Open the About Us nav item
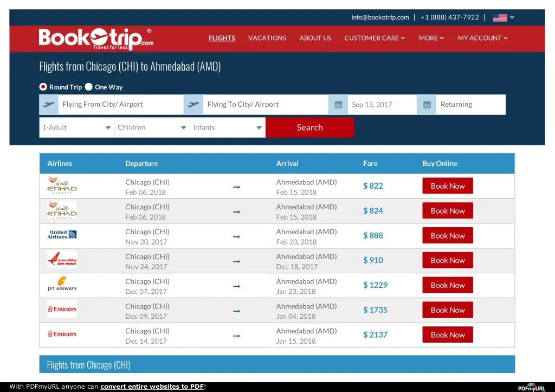The height and width of the screenshot is (392, 555). click(315, 38)
